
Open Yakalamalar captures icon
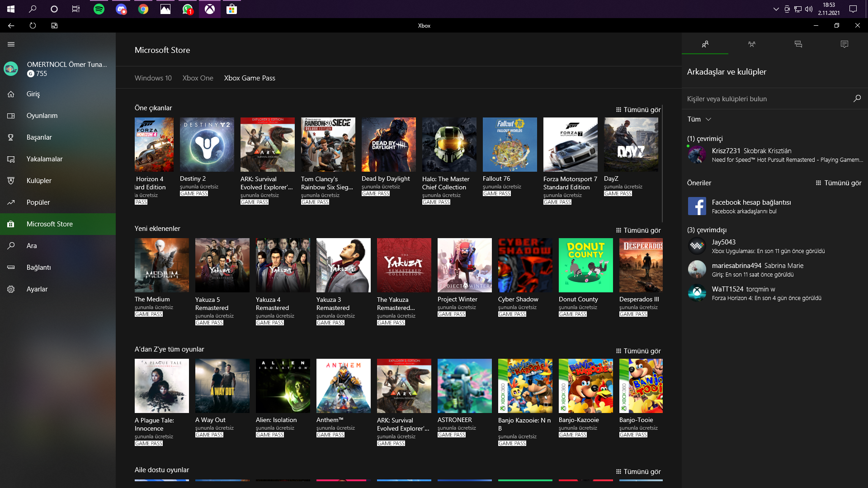(11, 159)
